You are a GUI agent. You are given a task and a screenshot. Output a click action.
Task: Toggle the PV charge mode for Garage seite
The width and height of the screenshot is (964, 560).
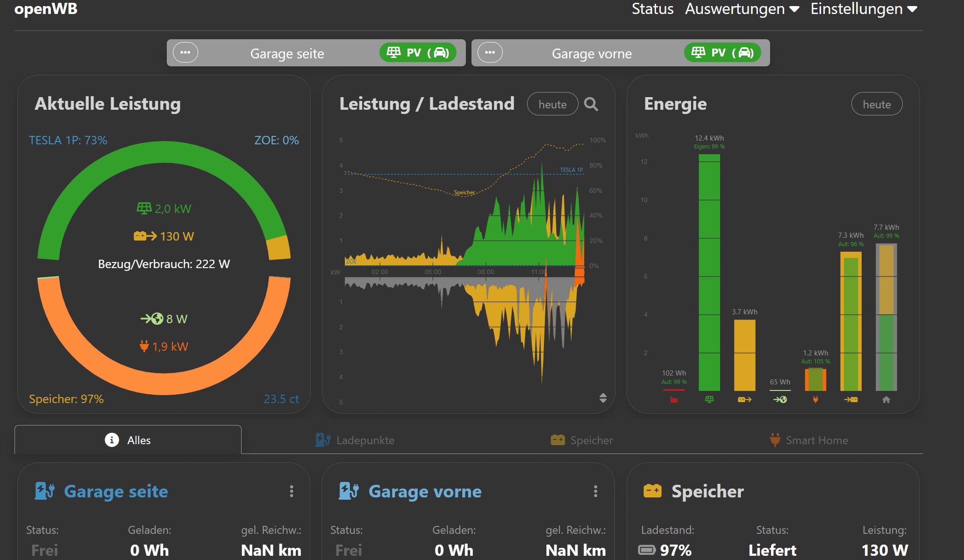click(418, 53)
